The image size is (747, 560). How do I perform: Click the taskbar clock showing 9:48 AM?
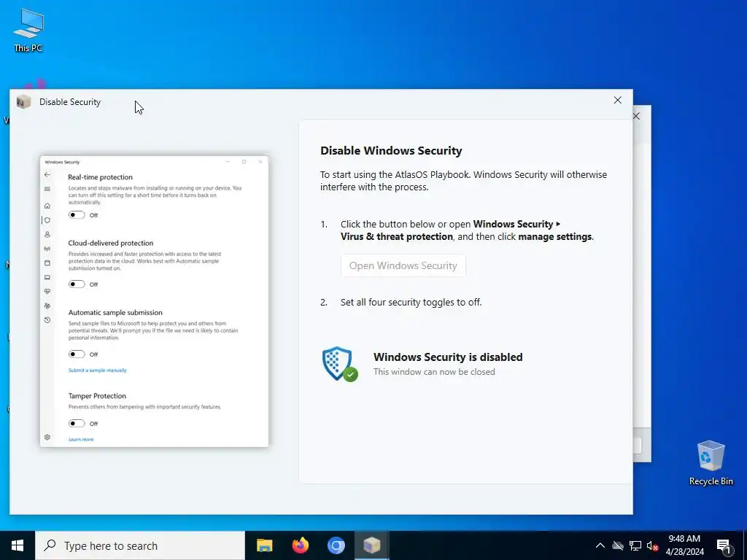(x=684, y=545)
